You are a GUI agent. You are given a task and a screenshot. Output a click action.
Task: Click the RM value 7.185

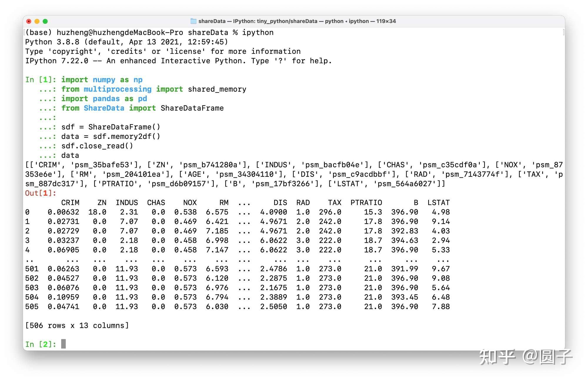(217, 231)
